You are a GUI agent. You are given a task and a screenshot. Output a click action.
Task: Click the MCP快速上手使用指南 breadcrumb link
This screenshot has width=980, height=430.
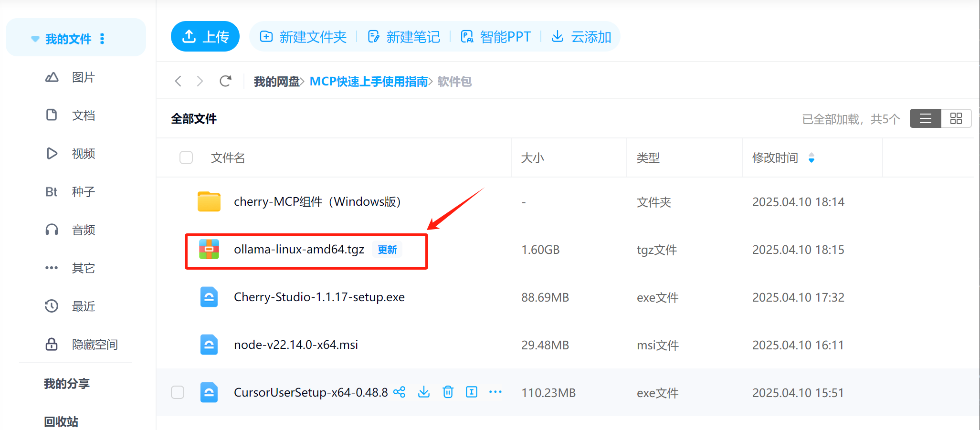[369, 82]
